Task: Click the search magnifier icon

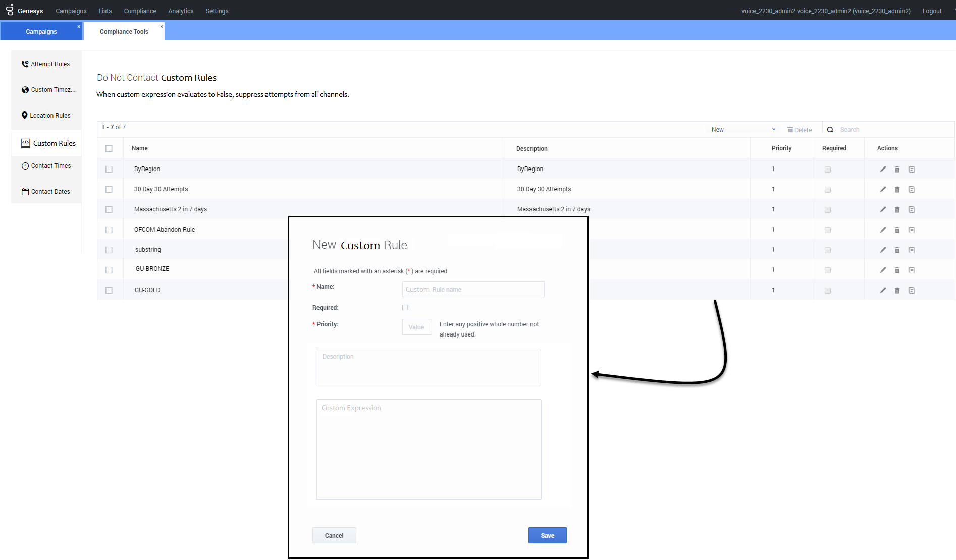Action: tap(830, 130)
